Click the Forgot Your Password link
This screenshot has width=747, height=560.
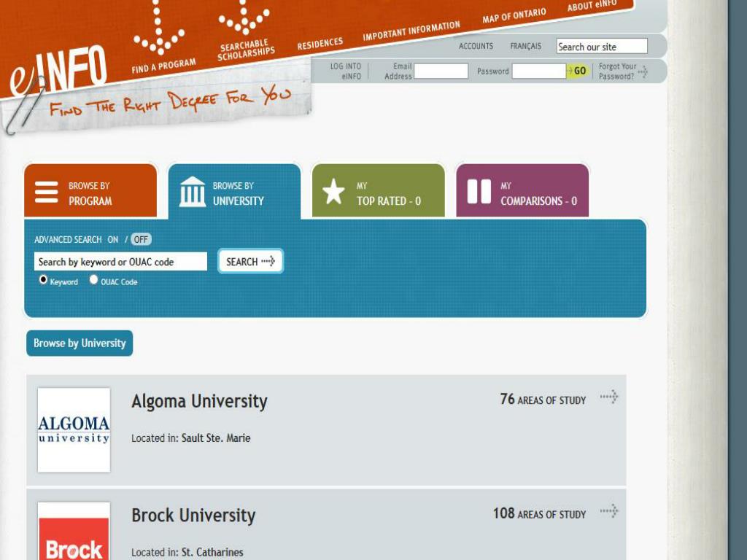[617, 71]
